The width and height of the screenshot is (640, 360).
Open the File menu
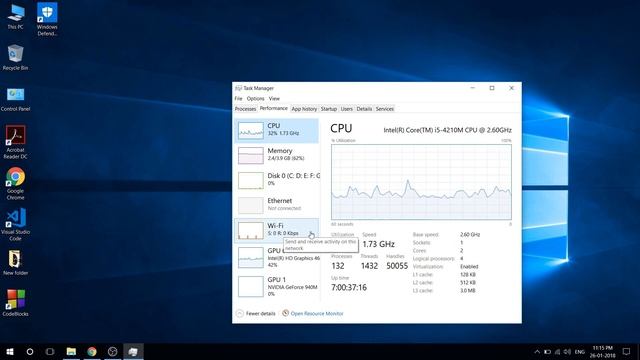238,98
